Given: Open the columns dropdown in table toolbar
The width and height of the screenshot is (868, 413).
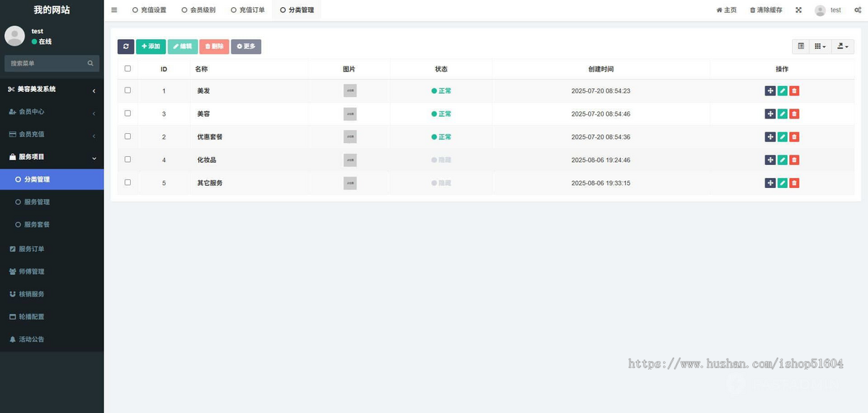Looking at the screenshot, I should [x=820, y=46].
